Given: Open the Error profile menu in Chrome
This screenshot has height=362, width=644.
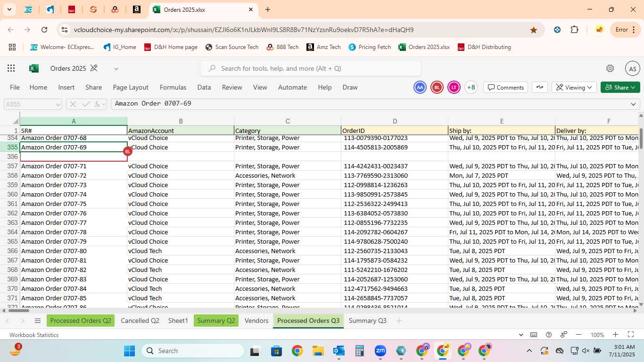Looking at the screenshot, I should 625,30.
